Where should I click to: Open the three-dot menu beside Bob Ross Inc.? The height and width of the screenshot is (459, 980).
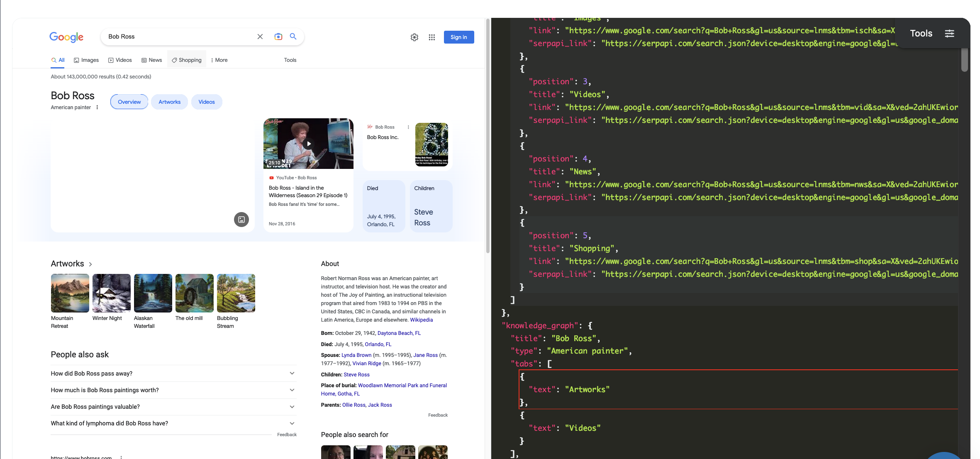[x=408, y=127]
